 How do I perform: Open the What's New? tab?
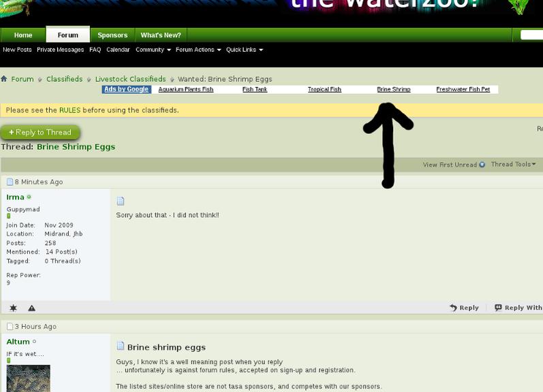161,35
